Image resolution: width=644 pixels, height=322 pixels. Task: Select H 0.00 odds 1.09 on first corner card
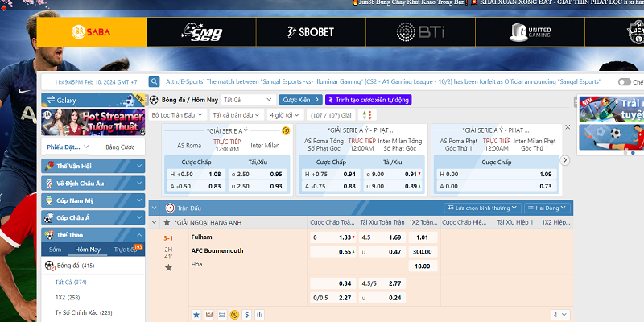497,174
